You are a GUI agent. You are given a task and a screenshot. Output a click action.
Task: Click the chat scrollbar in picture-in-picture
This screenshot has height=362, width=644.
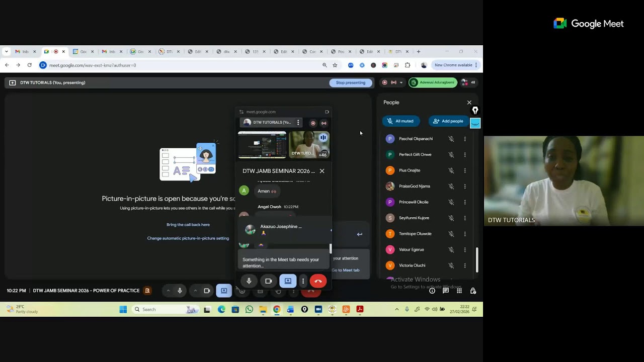tap(331, 249)
